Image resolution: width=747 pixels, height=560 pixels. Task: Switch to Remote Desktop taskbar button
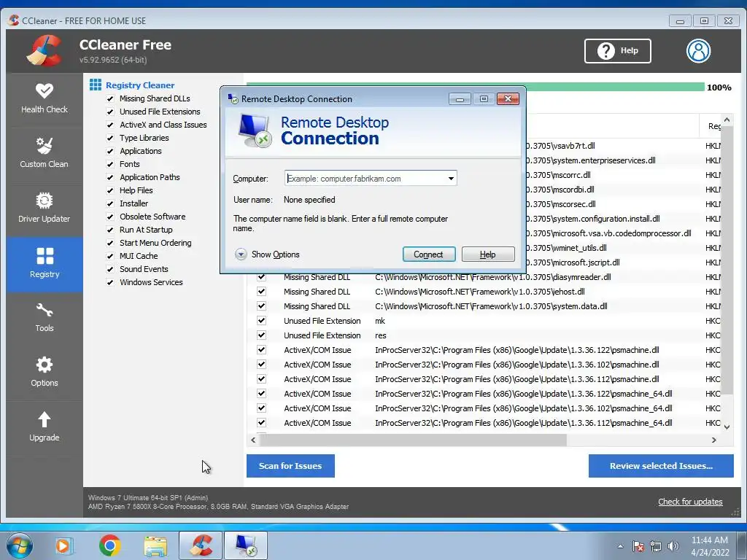pyautogui.click(x=245, y=545)
